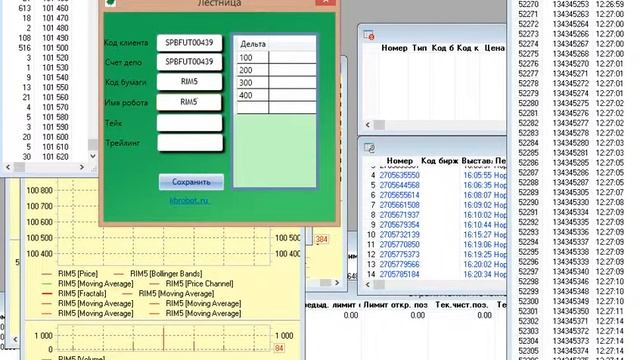Click the quote row with price 101 620
The height and width of the screenshot is (360, 640).
coord(45,157)
